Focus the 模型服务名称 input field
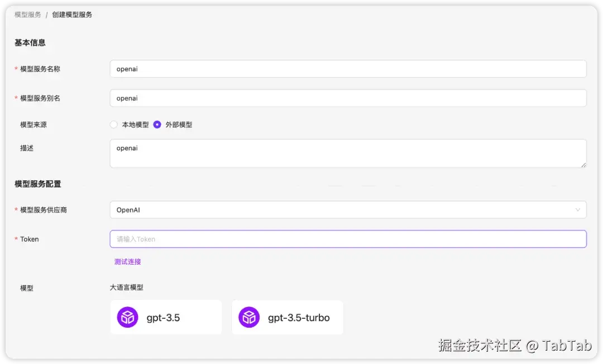This screenshot has height=364, width=603. pos(348,69)
